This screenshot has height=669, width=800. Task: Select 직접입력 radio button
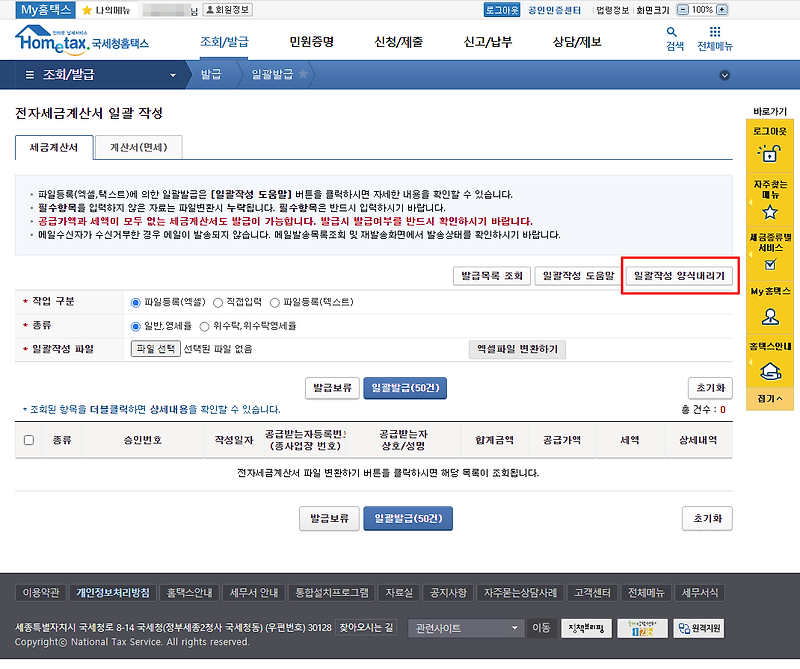tap(218, 303)
